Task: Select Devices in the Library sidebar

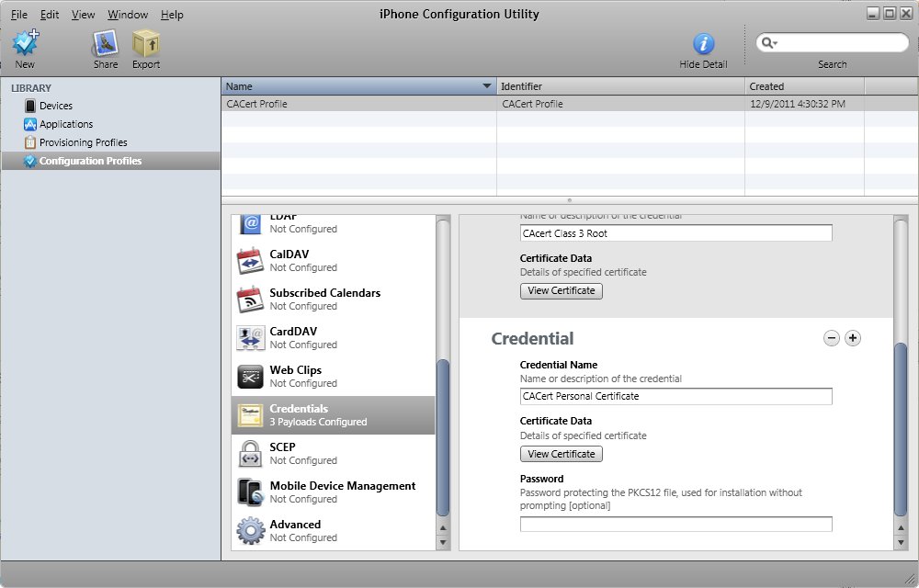Action: [55, 106]
